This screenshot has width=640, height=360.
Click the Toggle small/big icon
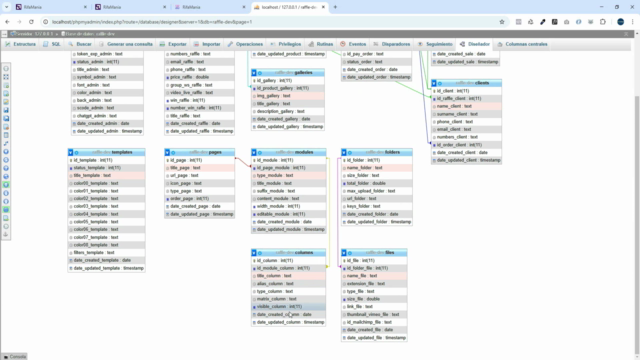tap(6, 201)
